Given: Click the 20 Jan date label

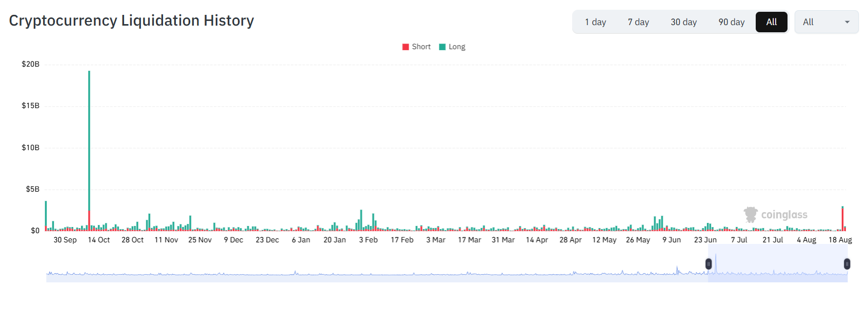Looking at the screenshot, I should tap(335, 240).
